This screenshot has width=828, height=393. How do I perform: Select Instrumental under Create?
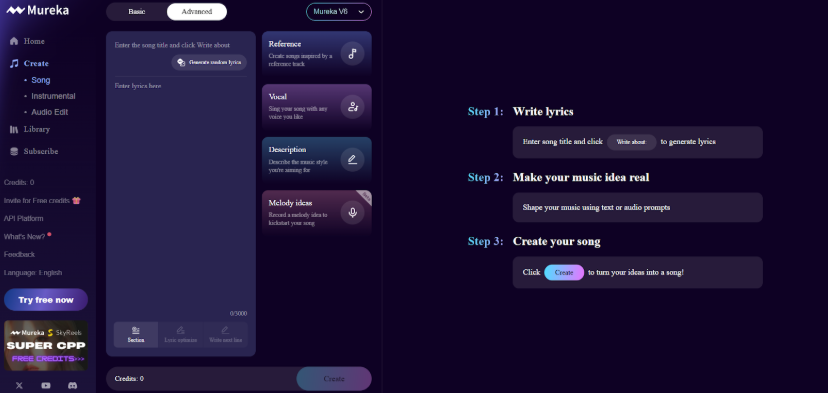tap(53, 96)
